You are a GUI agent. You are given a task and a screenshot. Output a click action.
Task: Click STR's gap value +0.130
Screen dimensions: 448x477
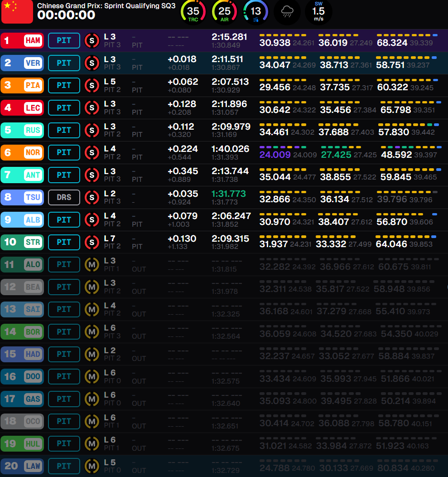pyautogui.click(x=182, y=238)
